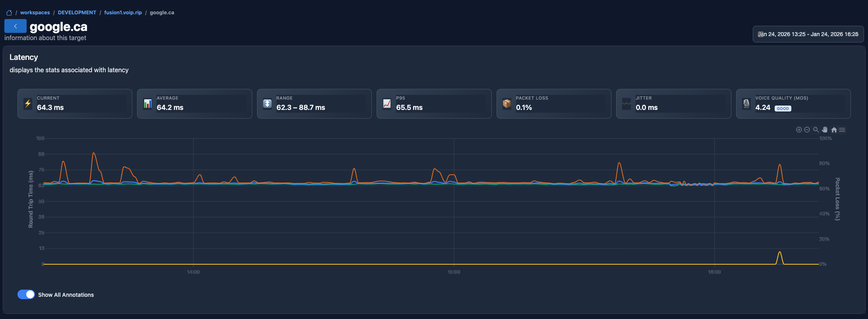Zoom in the chart with plus icon
Image resolution: width=868 pixels, height=319 pixels.
pyautogui.click(x=799, y=130)
